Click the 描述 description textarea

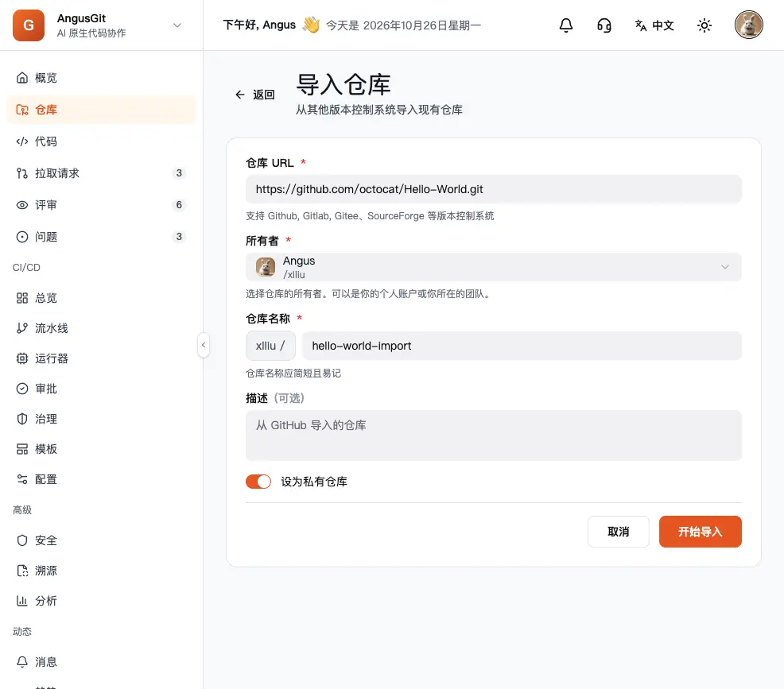click(x=494, y=435)
